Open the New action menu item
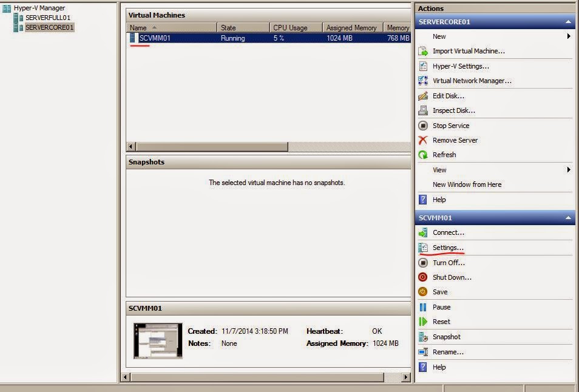Screen dimensions: 579x392 tap(439, 36)
